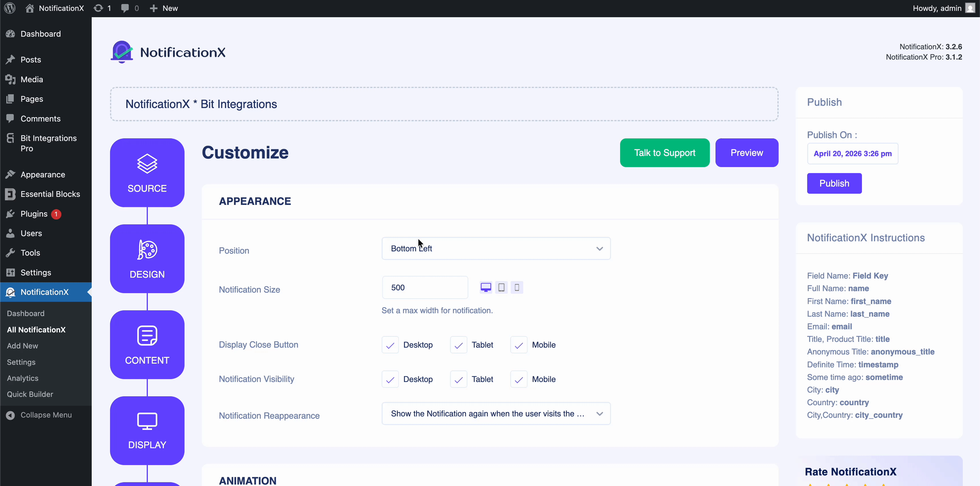
Task: Open the New menu in admin bar
Action: [163, 8]
